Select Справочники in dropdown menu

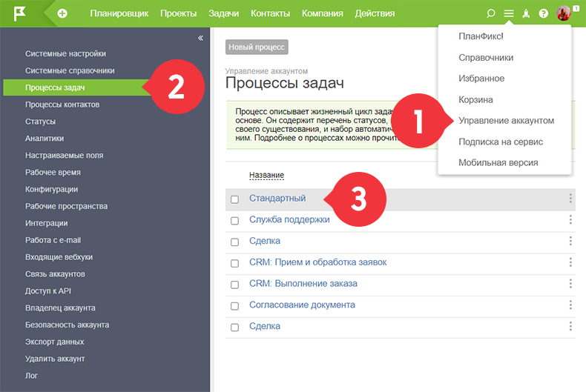click(486, 58)
